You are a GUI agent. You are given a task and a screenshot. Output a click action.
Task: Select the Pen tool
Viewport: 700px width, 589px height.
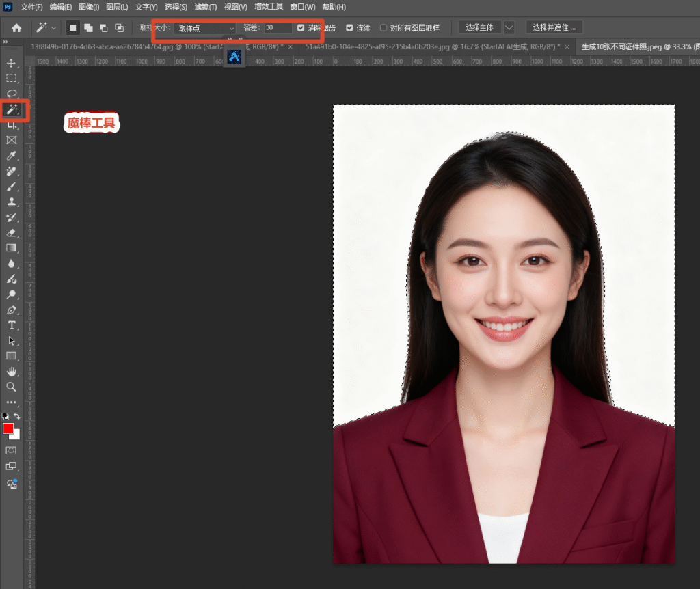tap(11, 310)
